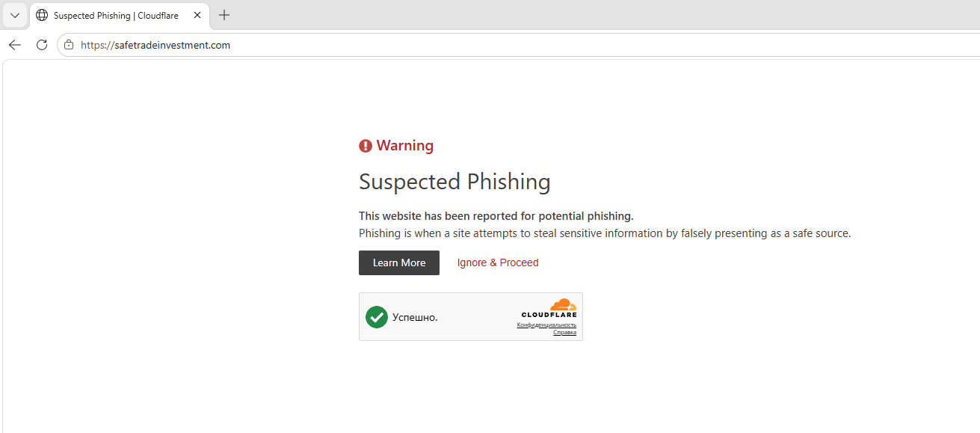Select the Suspected Phishing | Cloudflare tab
Viewport: 980px width, 433px height.
120,16
